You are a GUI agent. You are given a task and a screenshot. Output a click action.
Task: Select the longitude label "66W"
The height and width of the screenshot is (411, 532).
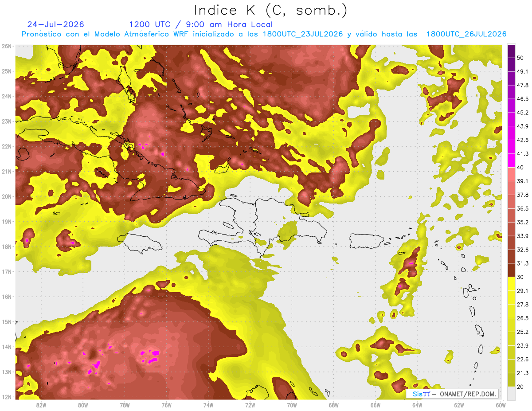coord(375,405)
